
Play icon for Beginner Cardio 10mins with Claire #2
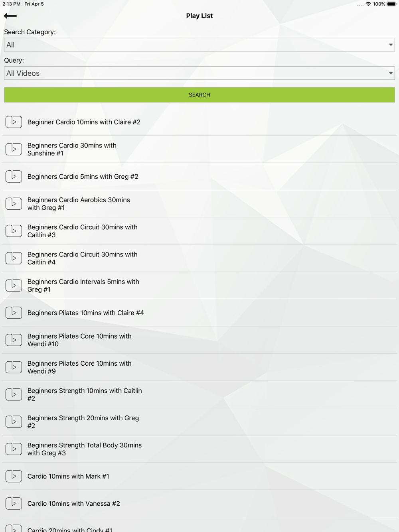click(x=14, y=122)
